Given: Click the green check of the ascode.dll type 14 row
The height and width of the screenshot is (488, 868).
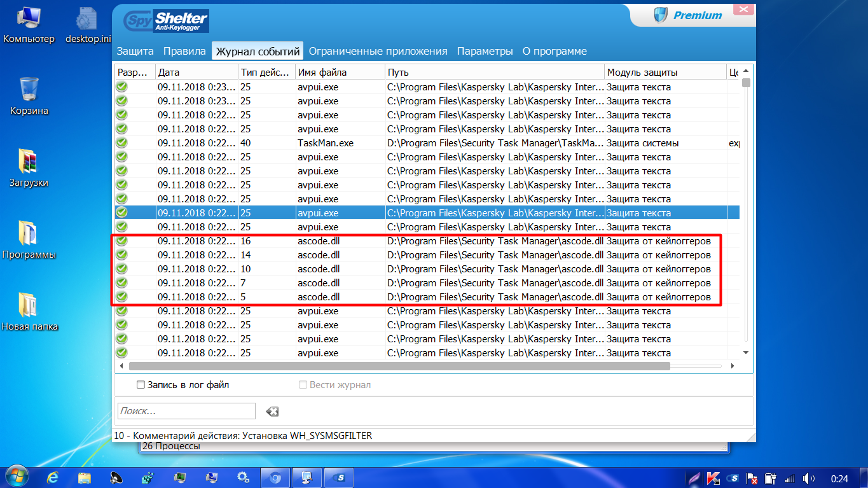Looking at the screenshot, I should 121,255.
